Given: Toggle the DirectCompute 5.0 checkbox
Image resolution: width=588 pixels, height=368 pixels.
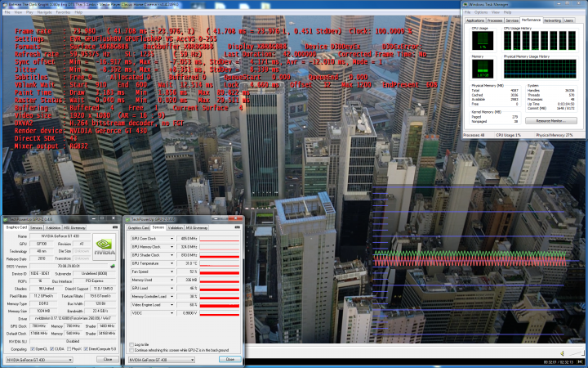Looking at the screenshot, I should pos(86,349).
